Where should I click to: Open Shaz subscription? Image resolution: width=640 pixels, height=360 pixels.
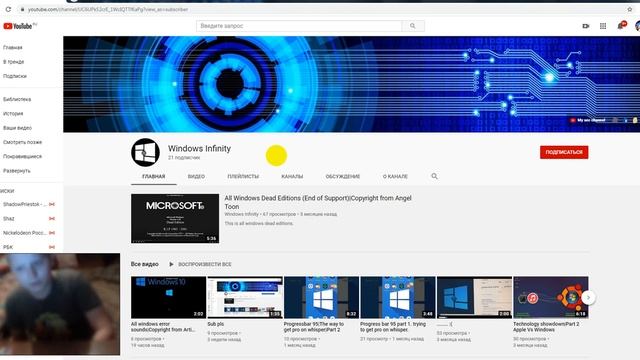9,219
